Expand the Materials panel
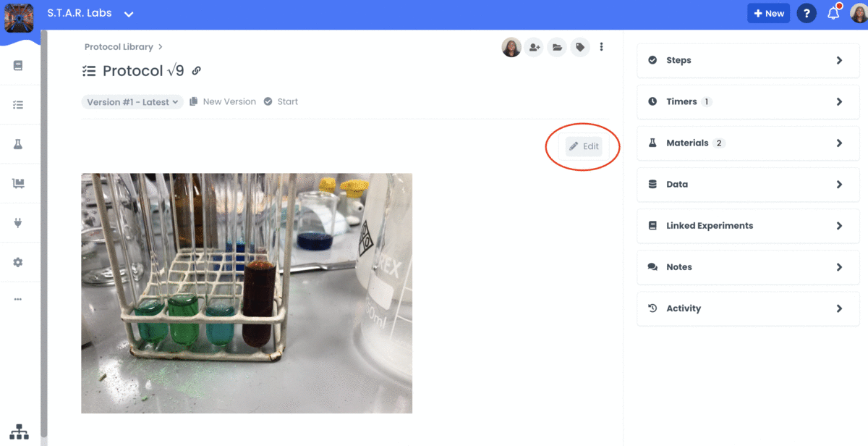The height and width of the screenshot is (446, 868). click(748, 143)
